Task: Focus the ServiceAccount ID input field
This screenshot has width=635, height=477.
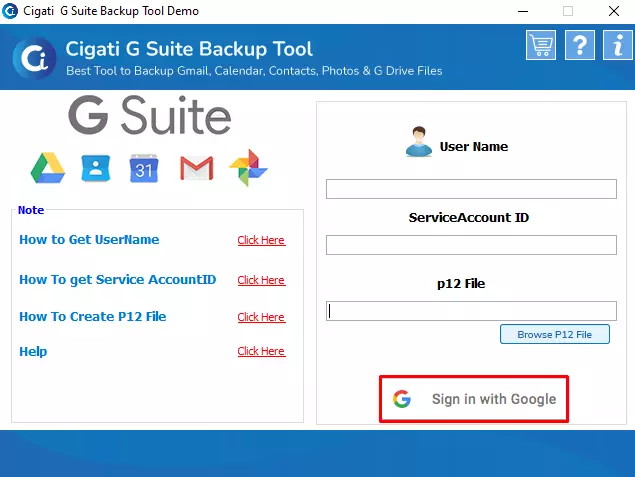Action: (x=471, y=245)
